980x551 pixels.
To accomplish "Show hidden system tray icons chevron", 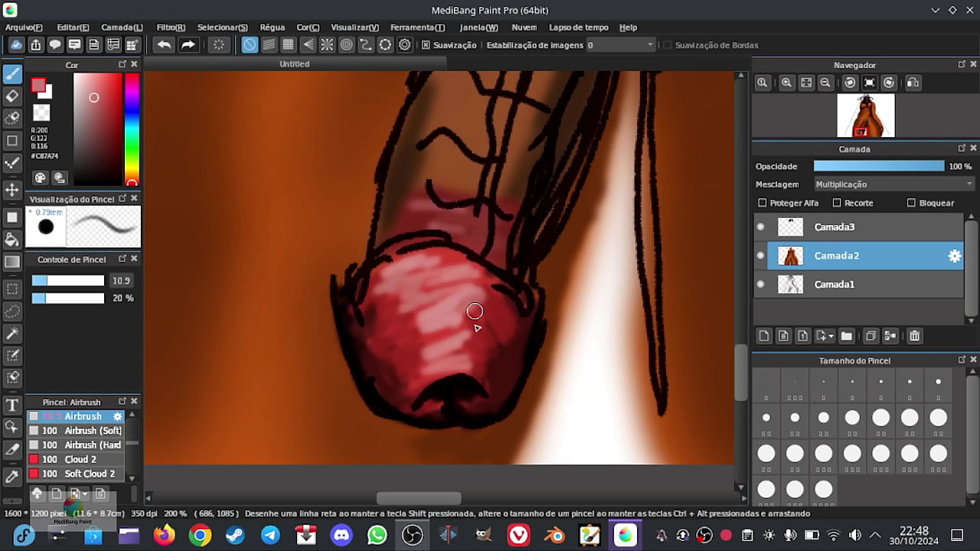I will point(875,535).
